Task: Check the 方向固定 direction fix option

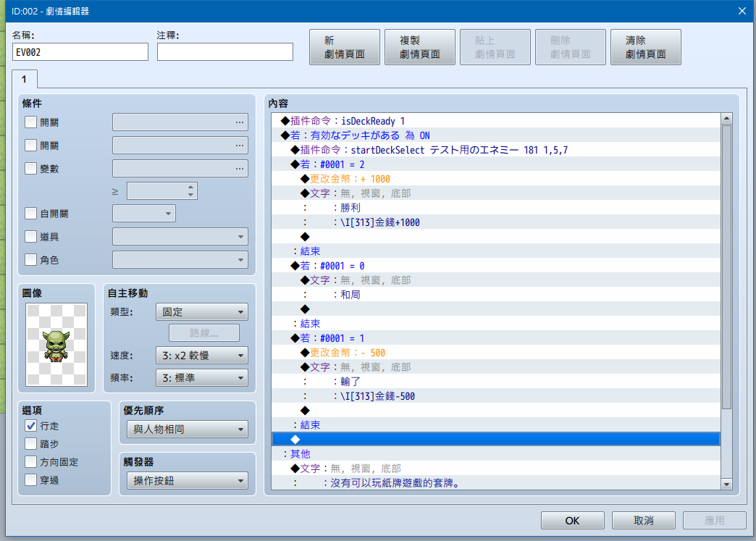Action: pos(31,462)
